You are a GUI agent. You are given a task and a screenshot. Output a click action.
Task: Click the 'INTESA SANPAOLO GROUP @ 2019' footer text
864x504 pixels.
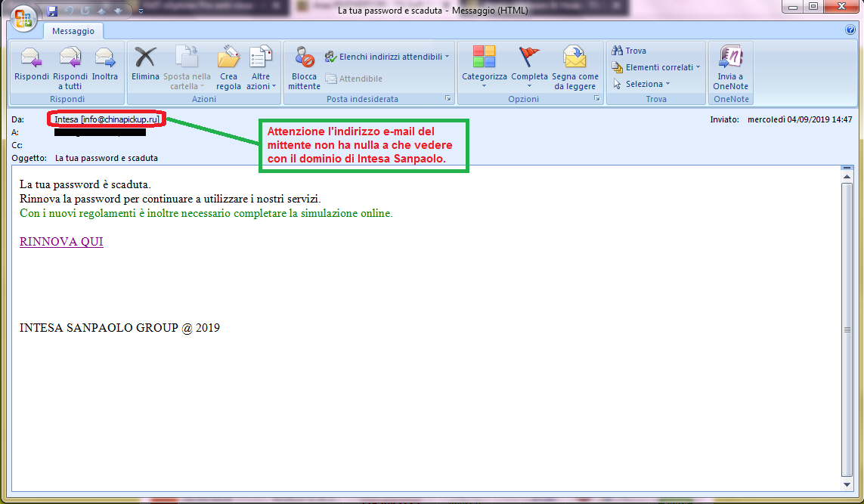coord(119,328)
